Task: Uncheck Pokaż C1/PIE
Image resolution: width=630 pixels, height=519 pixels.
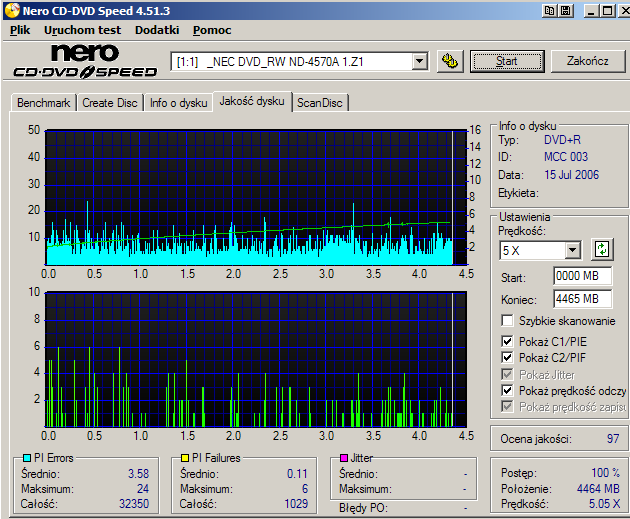Action: [x=507, y=341]
